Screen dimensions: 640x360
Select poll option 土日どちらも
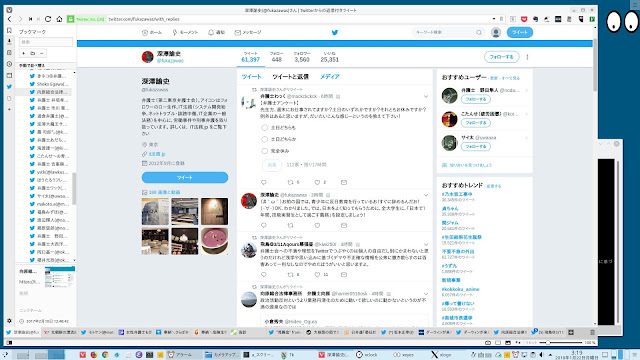[264, 128]
